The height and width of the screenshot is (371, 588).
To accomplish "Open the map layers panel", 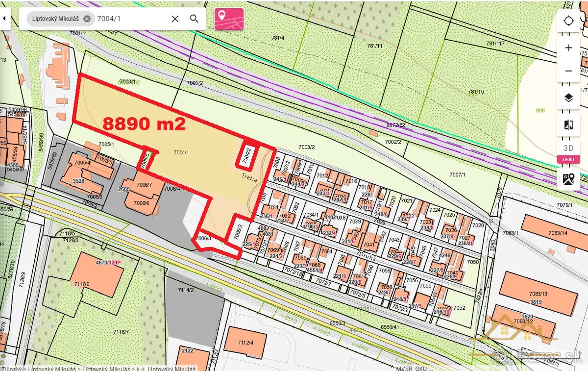I will pyautogui.click(x=568, y=98).
